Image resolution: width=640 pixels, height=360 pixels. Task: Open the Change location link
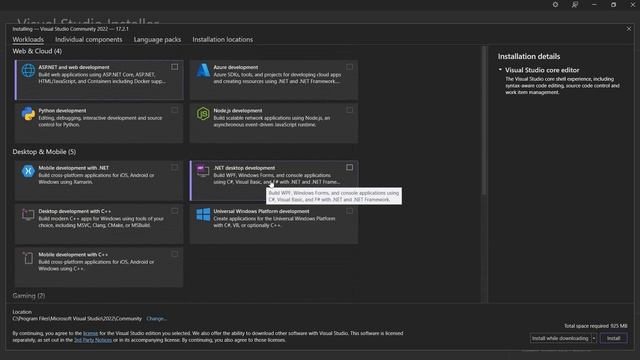pyautogui.click(x=157, y=318)
